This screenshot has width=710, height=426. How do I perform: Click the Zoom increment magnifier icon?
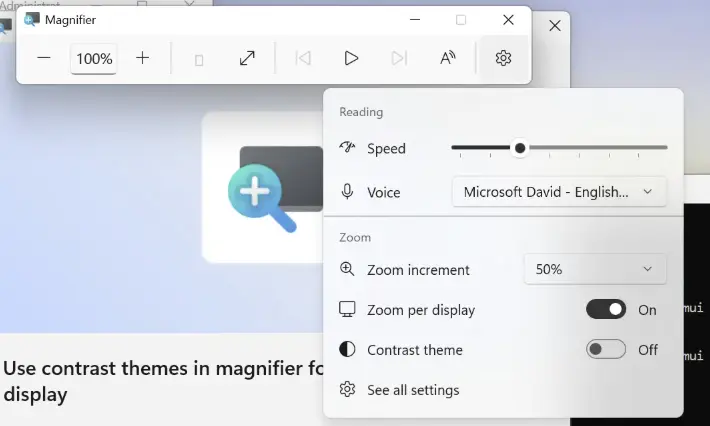click(347, 269)
